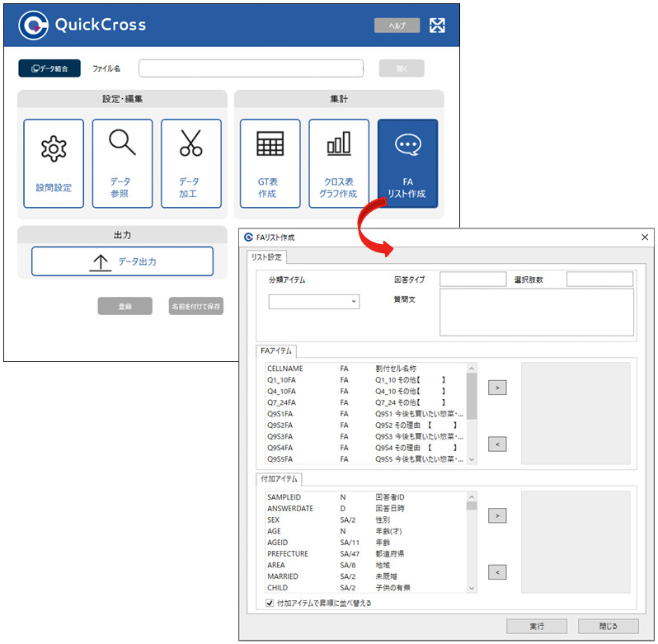Select the AREA row
Image resolution: width=658 pixels, height=644 pixels.
pos(365,565)
